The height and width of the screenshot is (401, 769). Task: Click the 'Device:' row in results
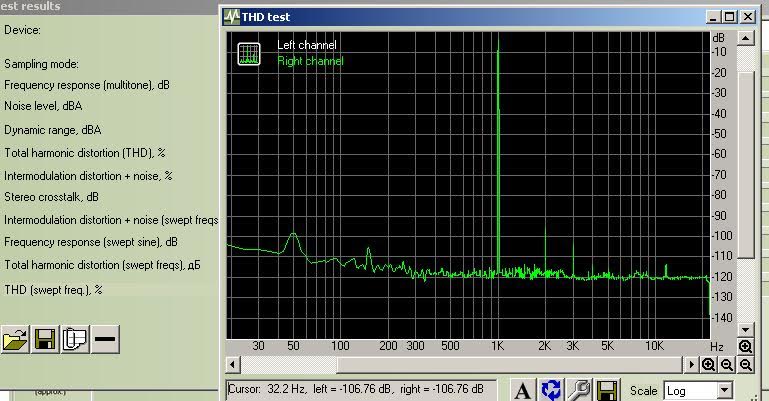[x=23, y=30]
